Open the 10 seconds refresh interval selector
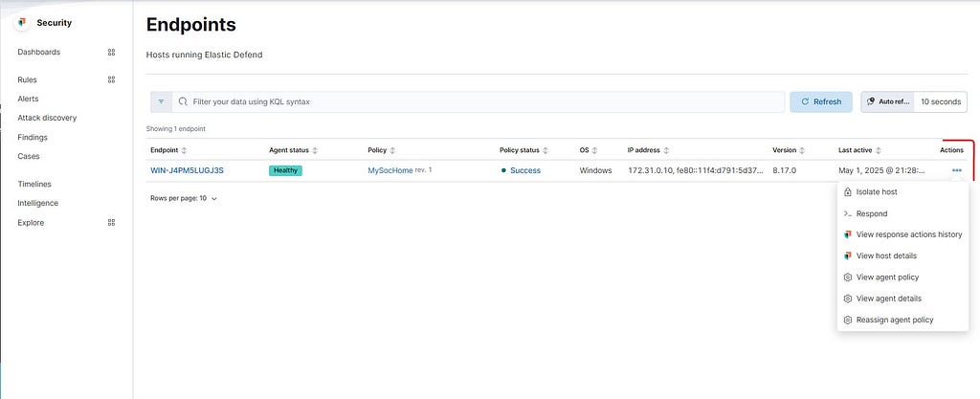 click(941, 101)
